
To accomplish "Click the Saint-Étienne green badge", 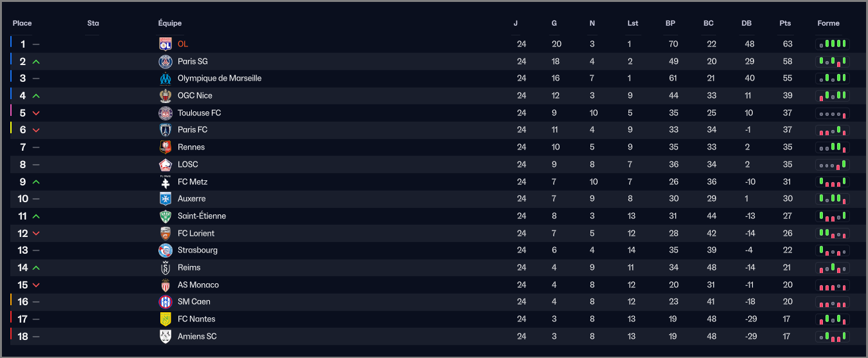I will click(165, 216).
